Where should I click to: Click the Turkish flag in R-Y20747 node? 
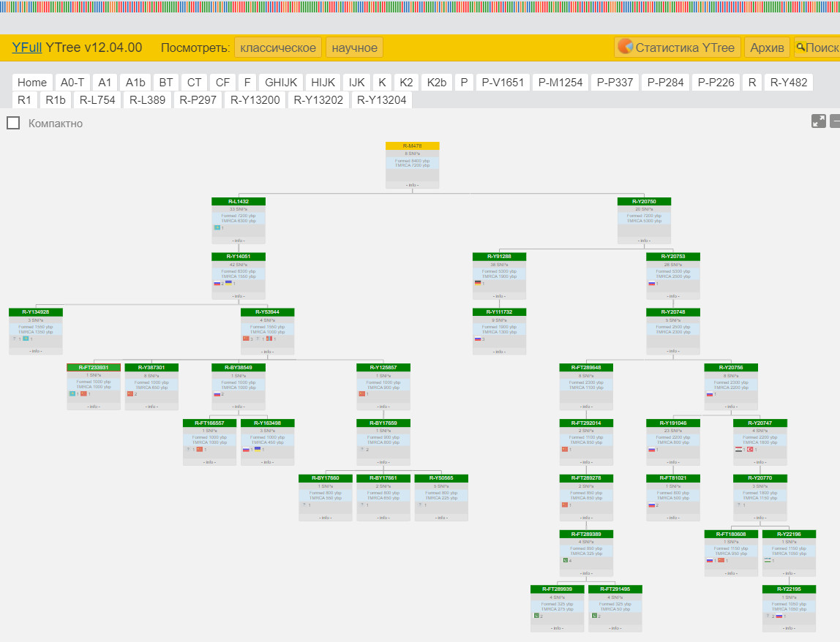[749, 449]
